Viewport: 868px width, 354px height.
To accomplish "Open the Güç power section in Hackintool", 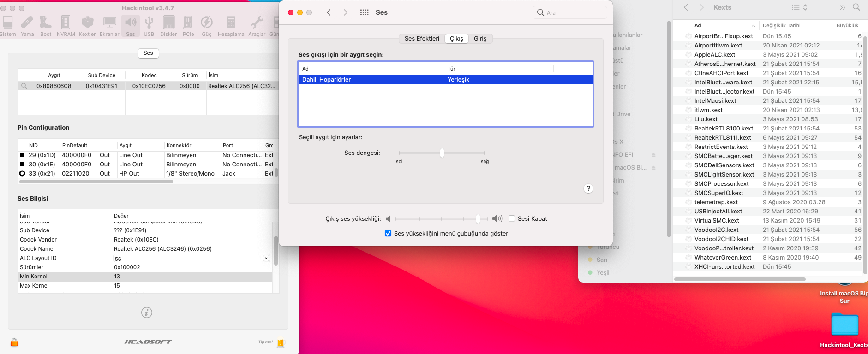I will 207,26.
